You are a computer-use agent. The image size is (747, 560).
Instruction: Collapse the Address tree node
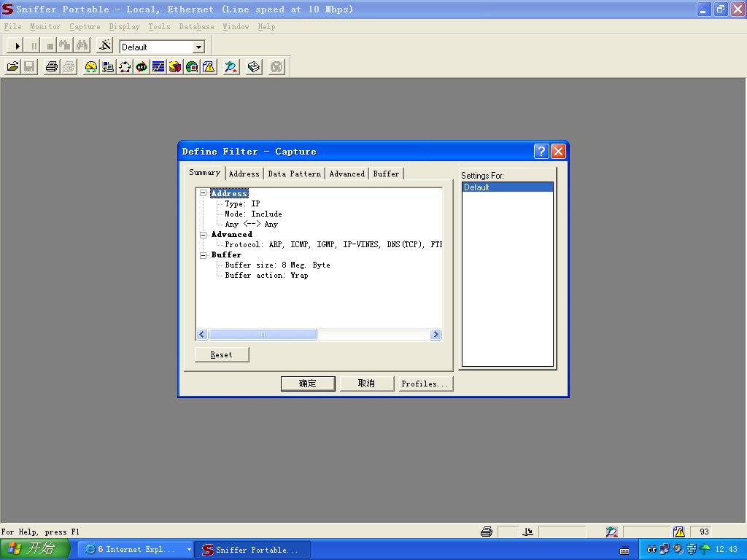(x=204, y=193)
